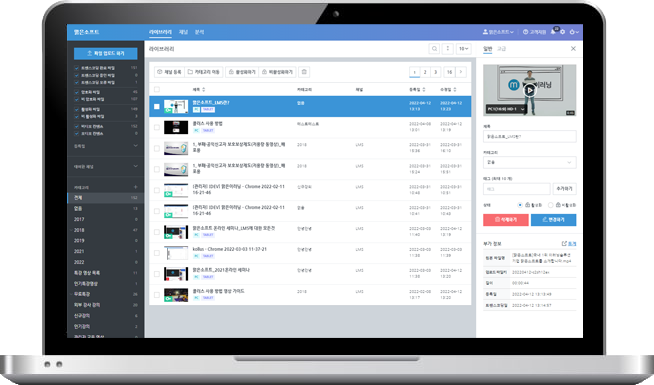Switch to the 고급 tab

501,49
